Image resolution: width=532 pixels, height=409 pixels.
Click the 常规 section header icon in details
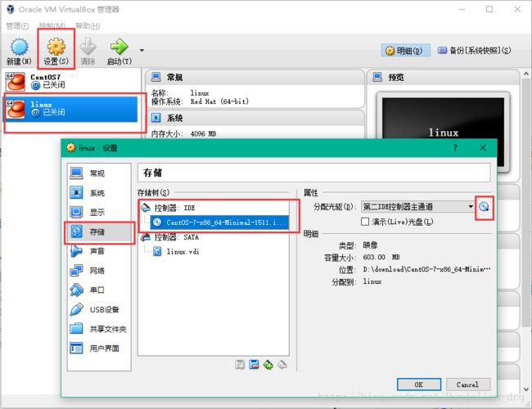coord(156,77)
